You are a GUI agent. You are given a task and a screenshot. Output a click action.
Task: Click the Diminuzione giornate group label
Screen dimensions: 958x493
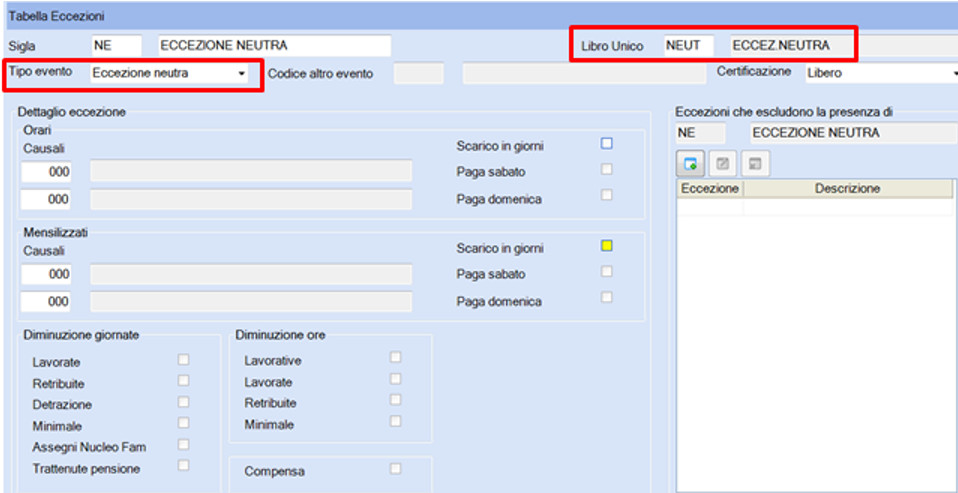pyautogui.click(x=81, y=335)
